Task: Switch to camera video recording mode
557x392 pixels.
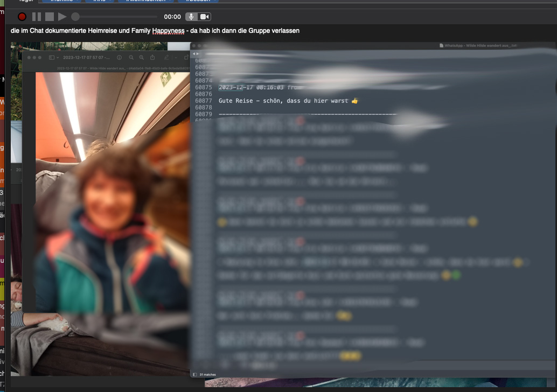Action: point(204,17)
